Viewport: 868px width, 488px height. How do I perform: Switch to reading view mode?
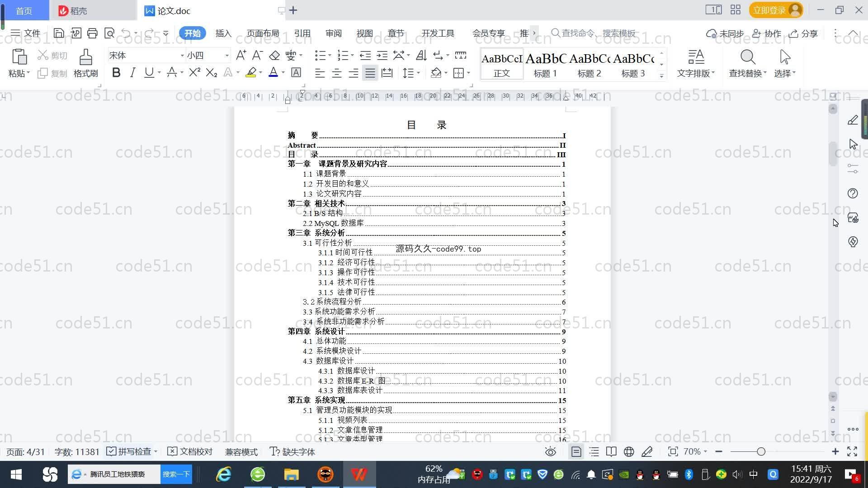(x=611, y=451)
